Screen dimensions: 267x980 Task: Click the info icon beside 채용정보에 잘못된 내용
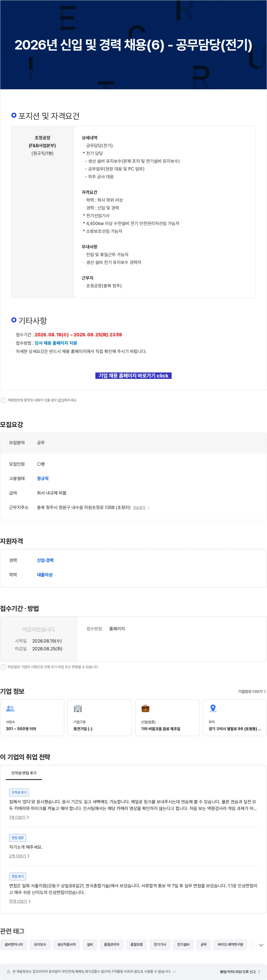click(x=3, y=400)
